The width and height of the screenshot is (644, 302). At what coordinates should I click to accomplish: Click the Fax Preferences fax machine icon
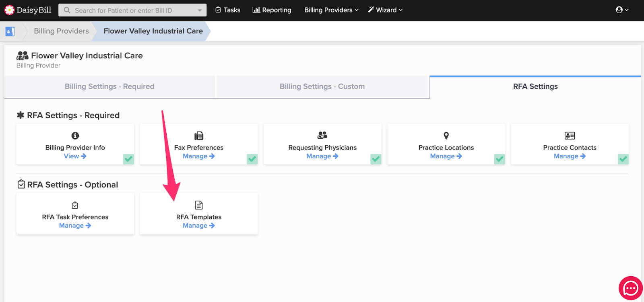coord(199,136)
